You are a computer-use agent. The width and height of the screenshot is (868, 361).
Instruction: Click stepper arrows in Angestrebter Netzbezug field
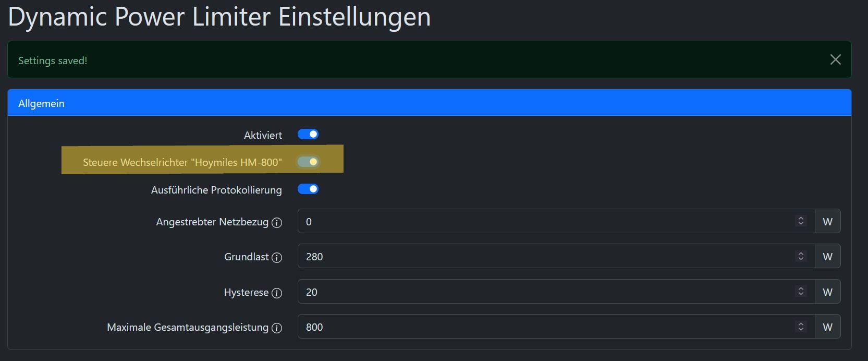point(801,221)
